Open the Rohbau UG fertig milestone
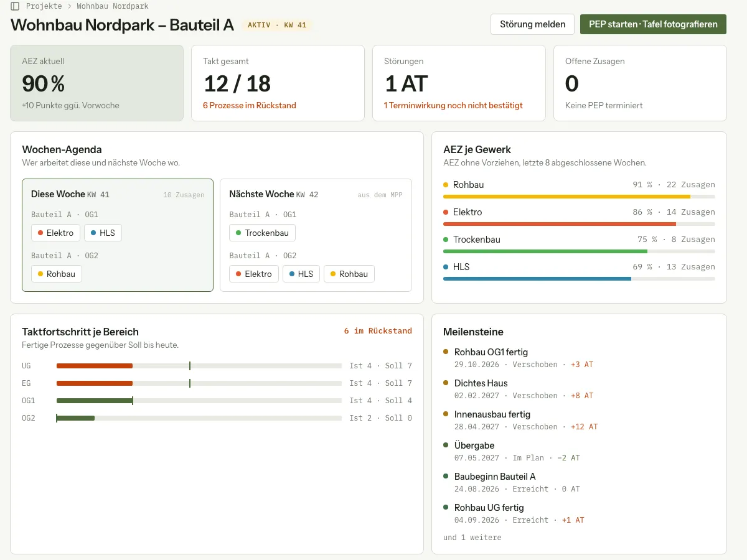 click(x=579, y=513)
